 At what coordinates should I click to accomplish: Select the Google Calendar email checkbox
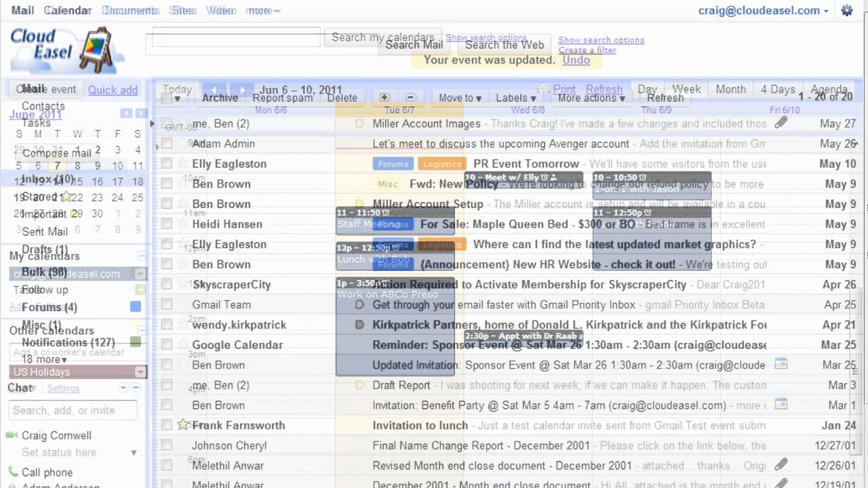coord(167,345)
